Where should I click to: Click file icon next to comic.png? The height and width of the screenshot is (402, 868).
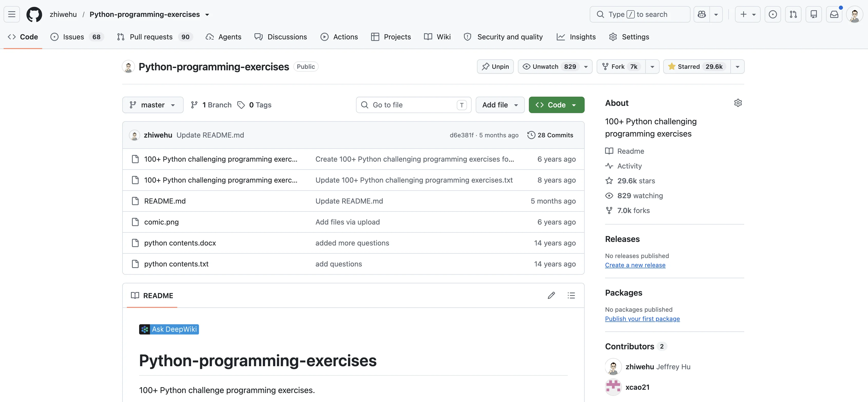coord(135,222)
